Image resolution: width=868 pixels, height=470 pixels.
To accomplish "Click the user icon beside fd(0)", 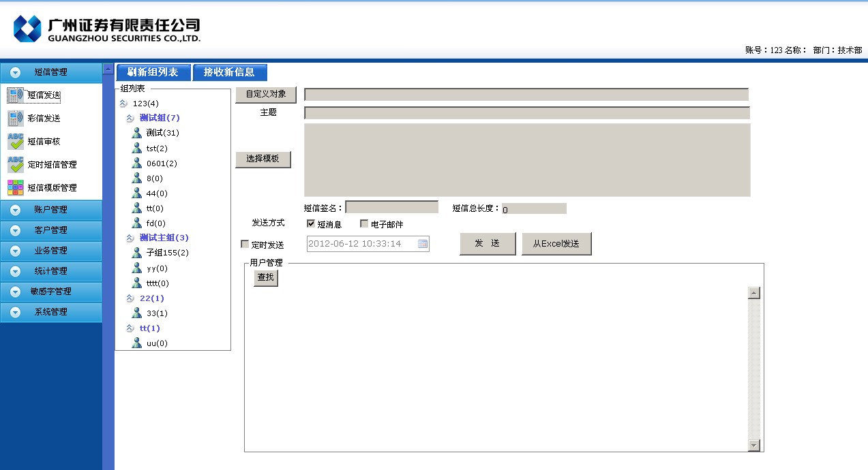I will click(x=137, y=223).
